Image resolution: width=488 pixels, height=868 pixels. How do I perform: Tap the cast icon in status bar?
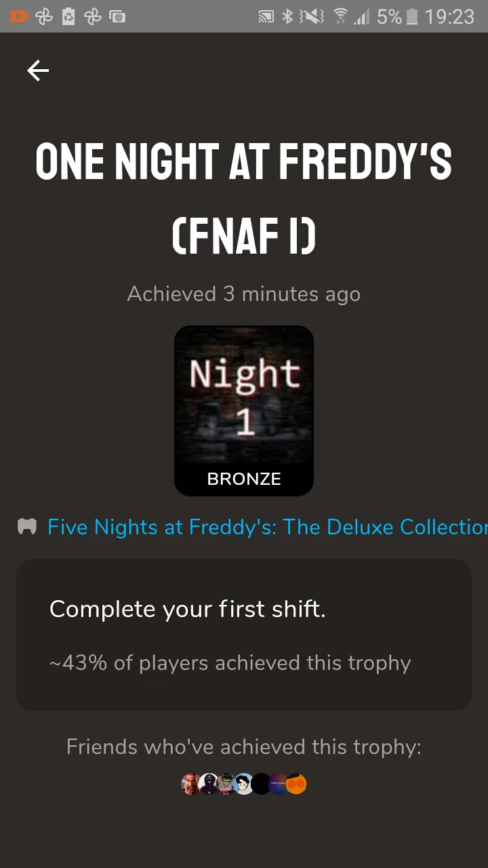266,17
